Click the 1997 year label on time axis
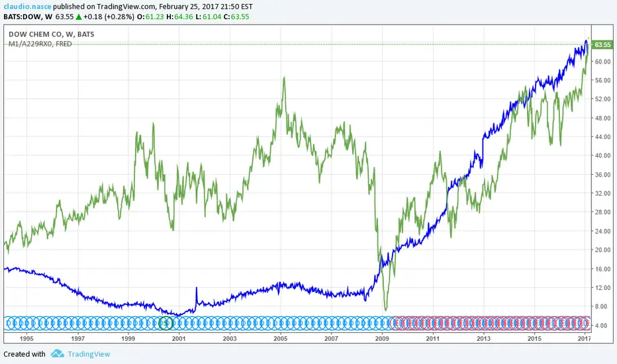This screenshot has height=364, width=617. point(77,338)
